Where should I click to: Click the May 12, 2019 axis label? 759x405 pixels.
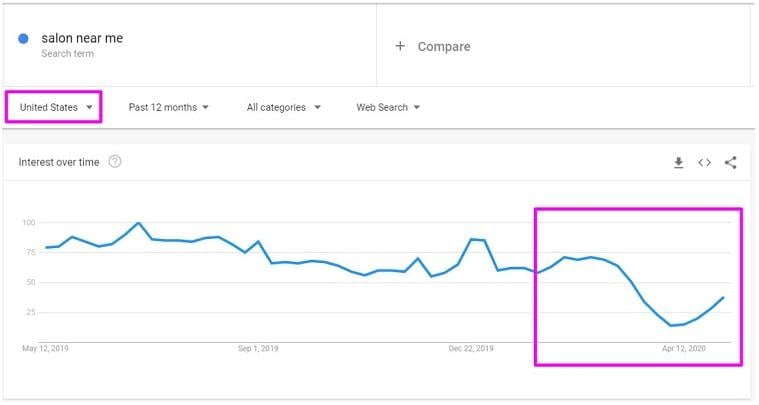46,348
